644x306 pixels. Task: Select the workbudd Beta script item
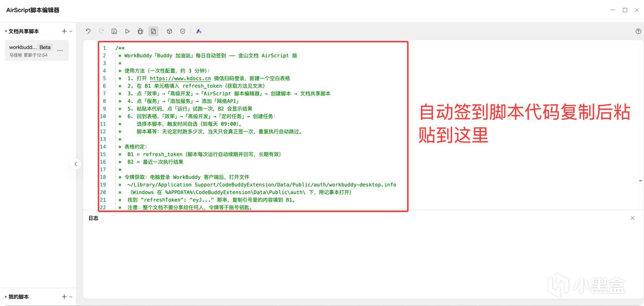[x=36, y=50]
